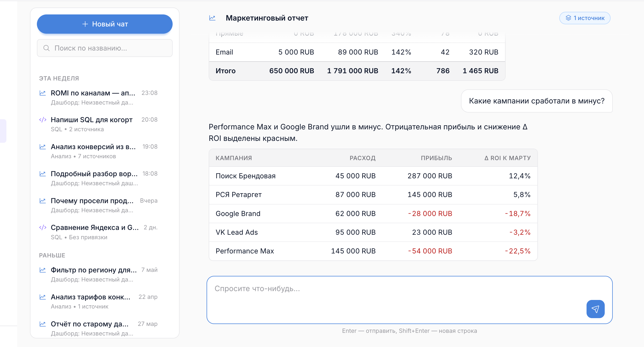This screenshot has width=644, height=347.
Task: Click VK Lead Ads campaign name
Action: pyautogui.click(x=237, y=232)
